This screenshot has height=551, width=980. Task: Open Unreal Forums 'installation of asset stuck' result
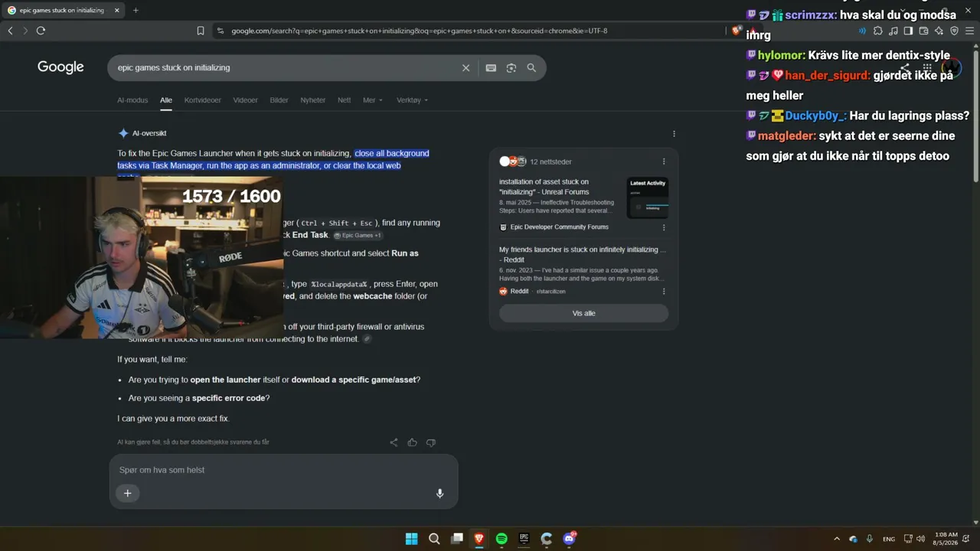point(544,187)
